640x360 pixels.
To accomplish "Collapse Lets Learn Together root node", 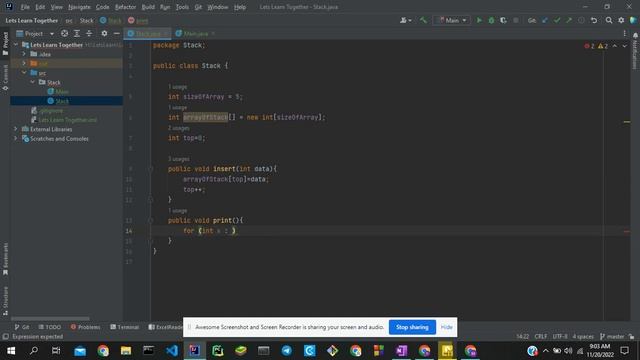I will click(x=16, y=44).
